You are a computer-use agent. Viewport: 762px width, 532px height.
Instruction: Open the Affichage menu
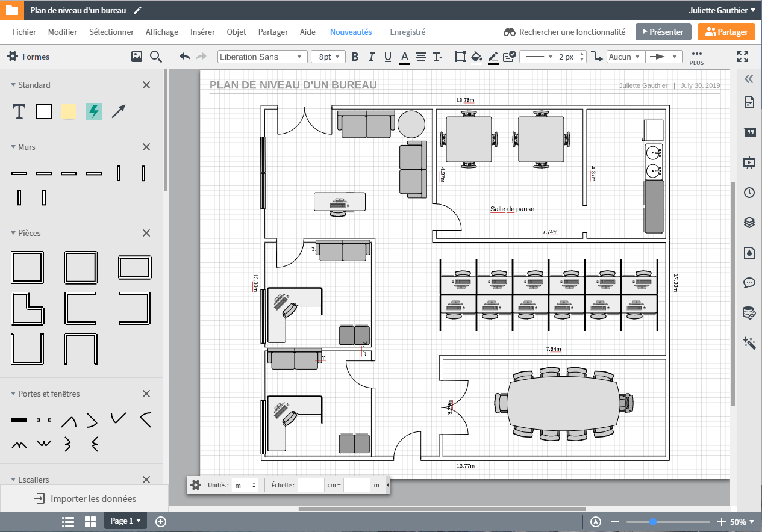coord(162,32)
